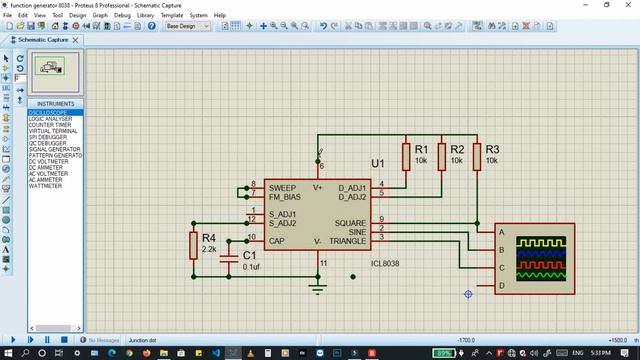The width and height of the screenshot is (640, 360).
Task: Click the horizontal X-Mirror flip icon
Action: pos(20,90)
